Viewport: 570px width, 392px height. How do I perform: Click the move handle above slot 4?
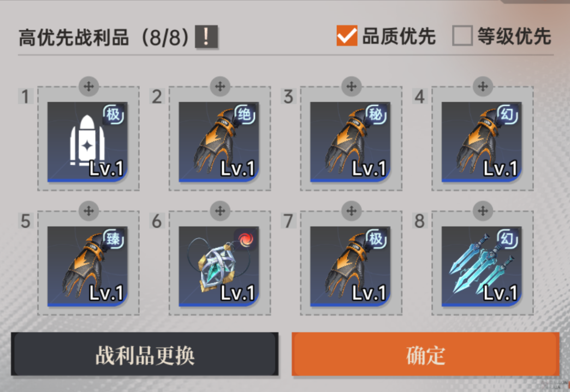(483, 87)
